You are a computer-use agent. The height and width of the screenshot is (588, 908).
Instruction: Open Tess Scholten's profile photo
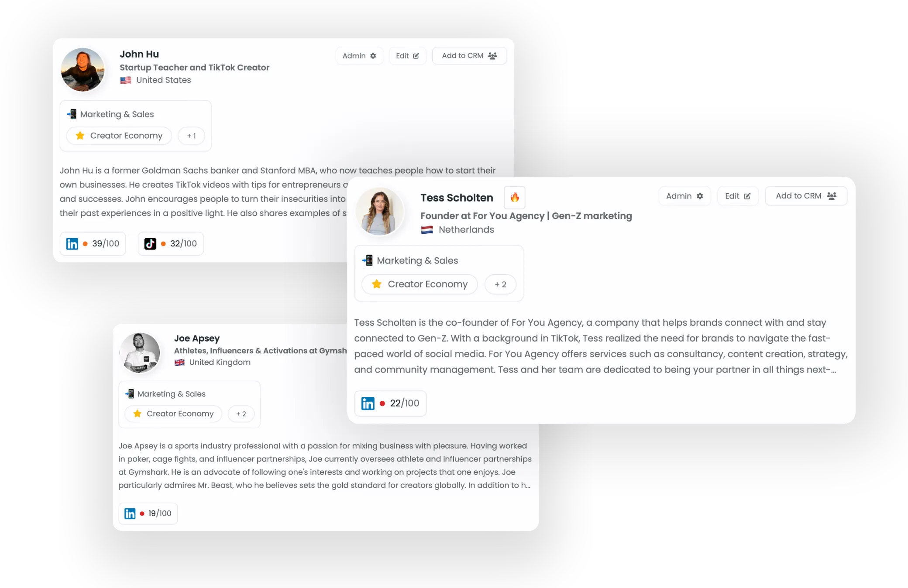(380, 212)
